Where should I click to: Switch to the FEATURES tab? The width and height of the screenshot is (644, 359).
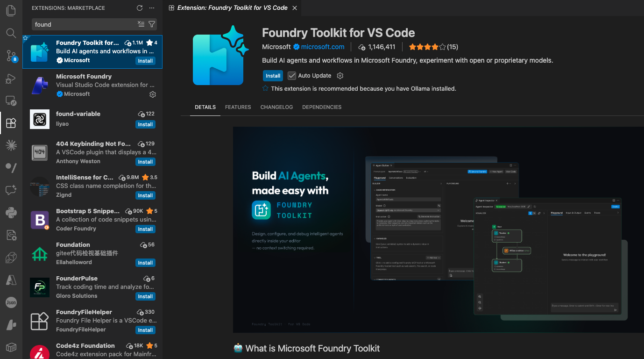click(238, 107)
